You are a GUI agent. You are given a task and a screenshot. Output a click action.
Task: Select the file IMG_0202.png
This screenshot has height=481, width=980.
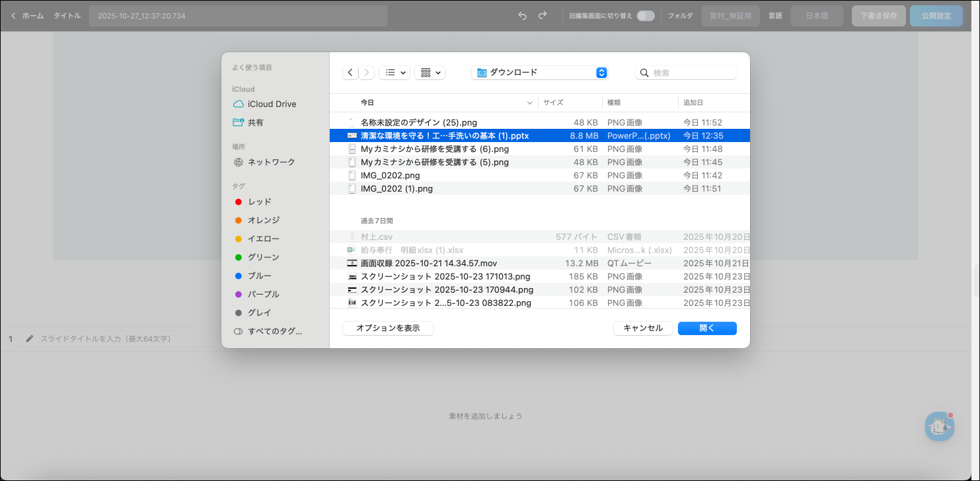390,175
